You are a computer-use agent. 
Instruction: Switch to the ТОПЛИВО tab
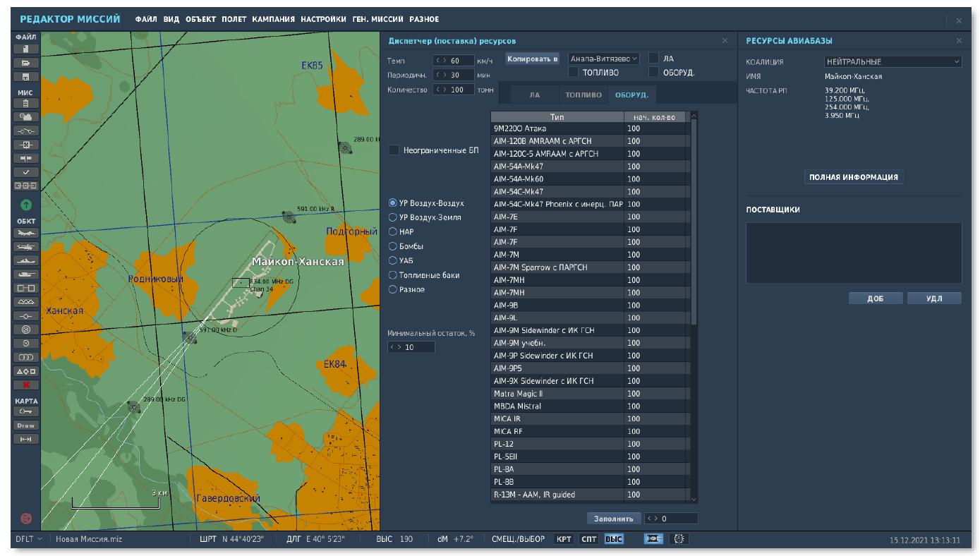coord(583,95)
